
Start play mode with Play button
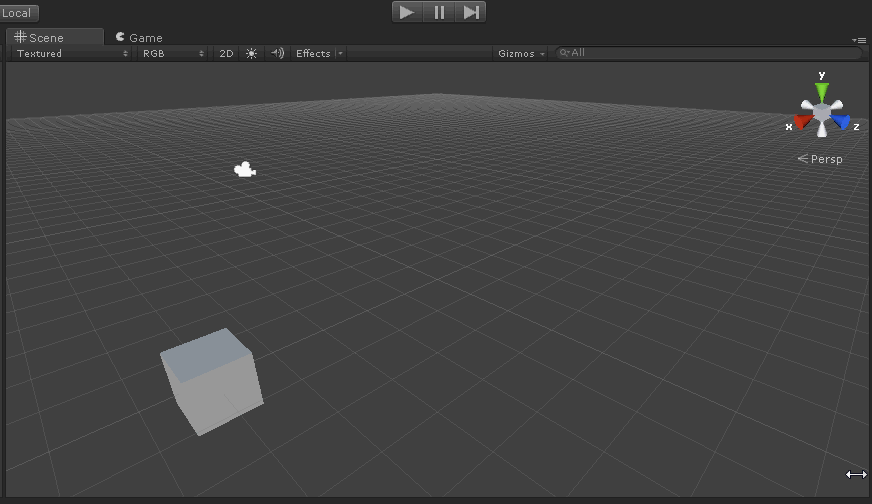pos(408,12)
